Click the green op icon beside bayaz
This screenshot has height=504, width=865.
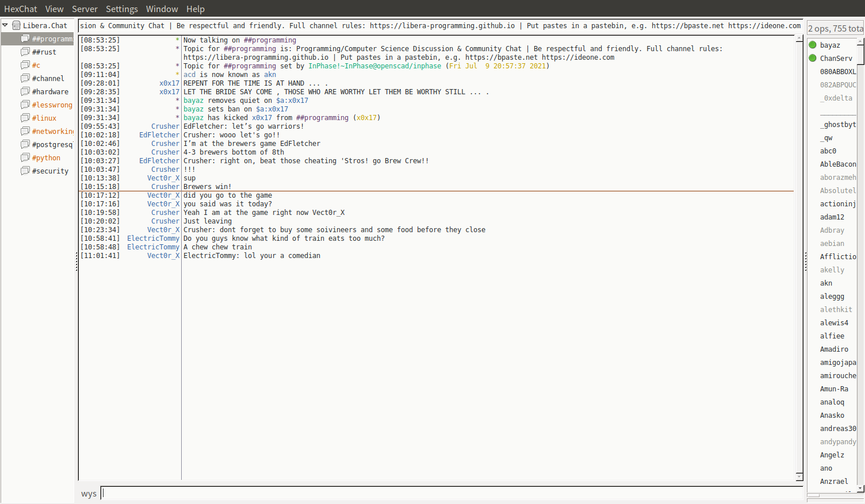click(813, 45)
